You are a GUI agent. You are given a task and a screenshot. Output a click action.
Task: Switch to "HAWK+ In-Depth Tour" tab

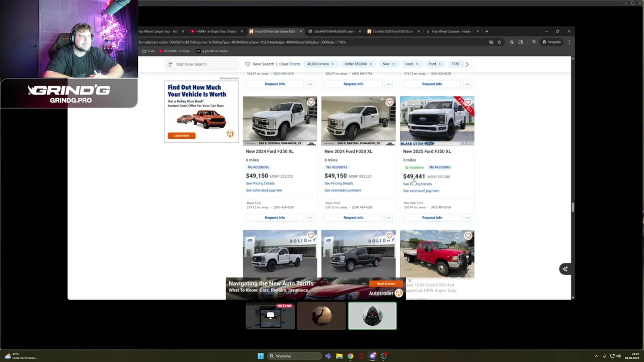coord(215,31)
